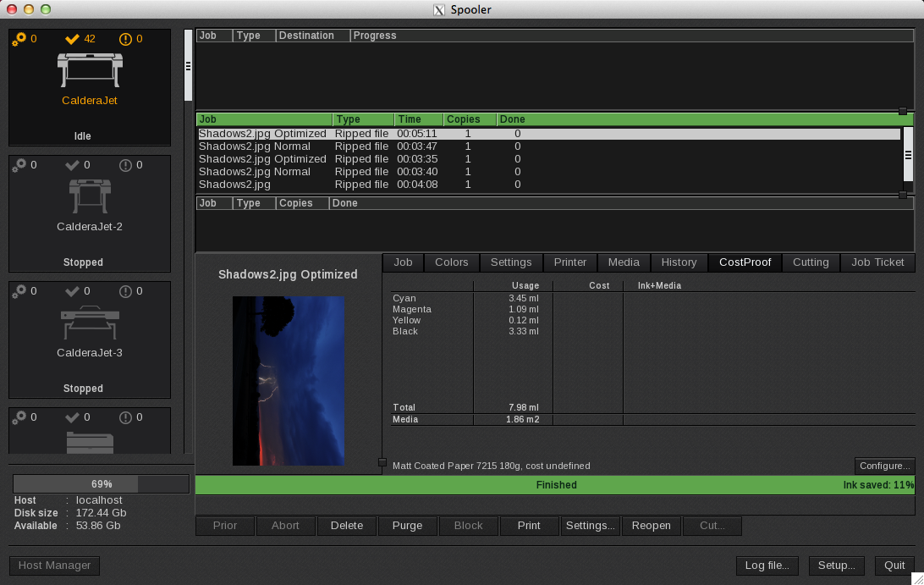The width and height of the screenshot is (924, 585).
Task: Click the splitter handle below ripped jobs list
Action: tap(902, 195)
